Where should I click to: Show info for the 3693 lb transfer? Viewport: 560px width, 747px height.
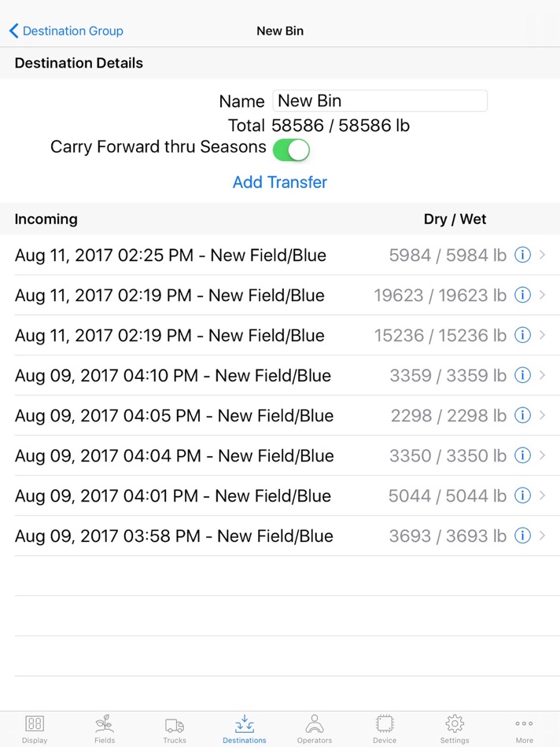[521, 535]
